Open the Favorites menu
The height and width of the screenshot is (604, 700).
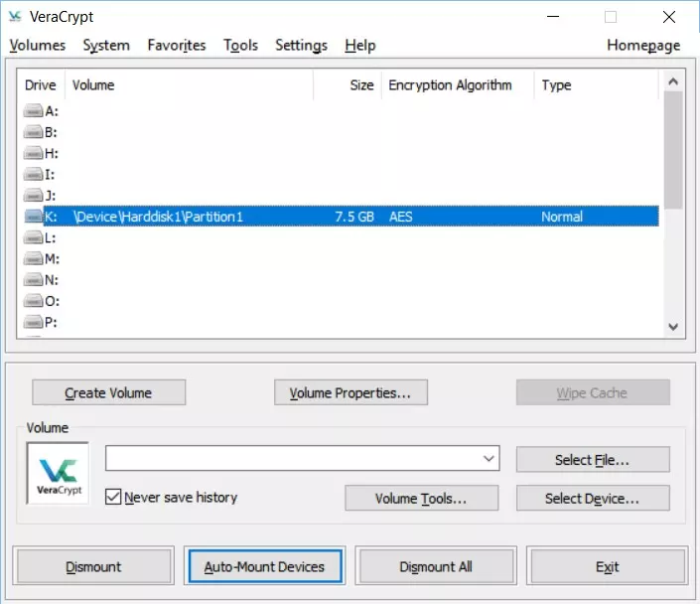(x=177, y=45)
